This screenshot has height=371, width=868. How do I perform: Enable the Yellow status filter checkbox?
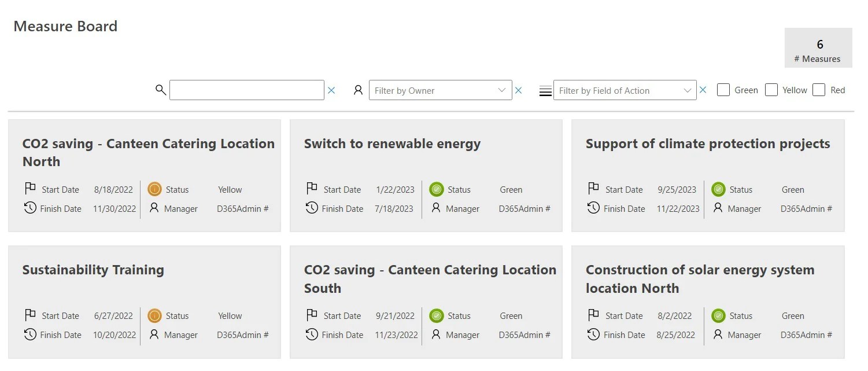[771, 90]
